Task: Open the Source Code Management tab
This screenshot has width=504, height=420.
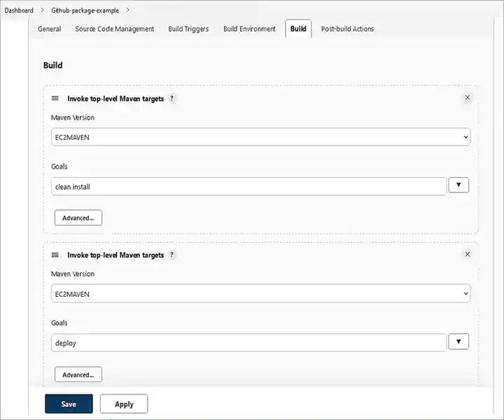Action: pos(114,29)
